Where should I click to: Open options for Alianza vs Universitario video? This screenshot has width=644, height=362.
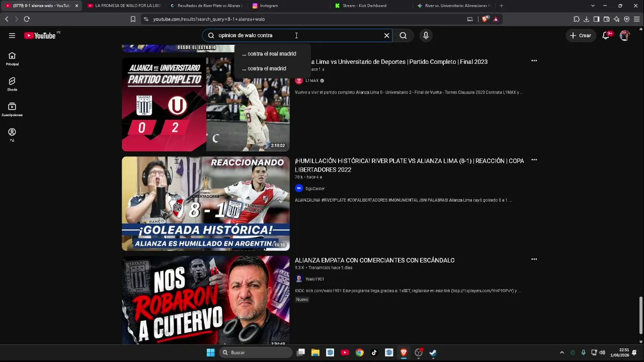[x=534, y=61]
